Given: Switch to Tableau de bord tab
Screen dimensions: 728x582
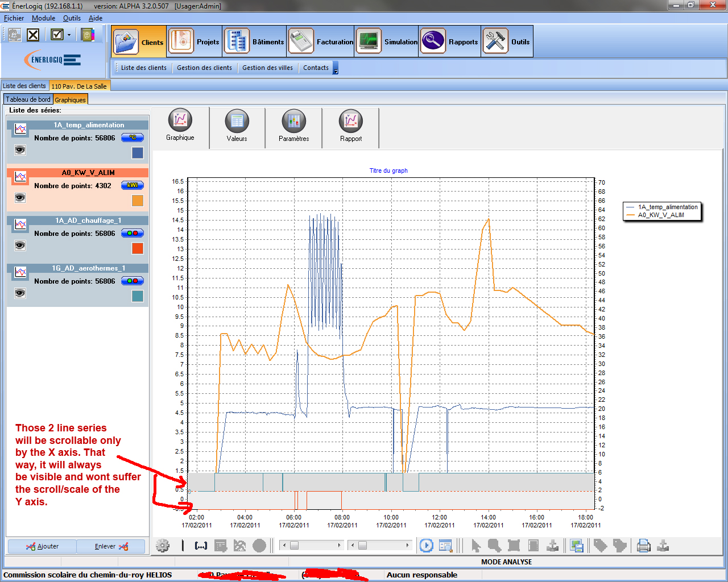Looking at the screenshot, I should click(28, 99).
